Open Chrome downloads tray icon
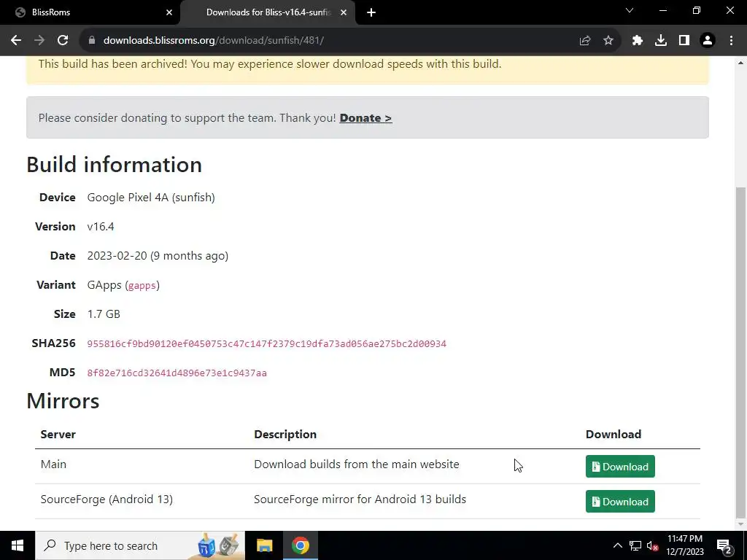 [x=661, y=41]
